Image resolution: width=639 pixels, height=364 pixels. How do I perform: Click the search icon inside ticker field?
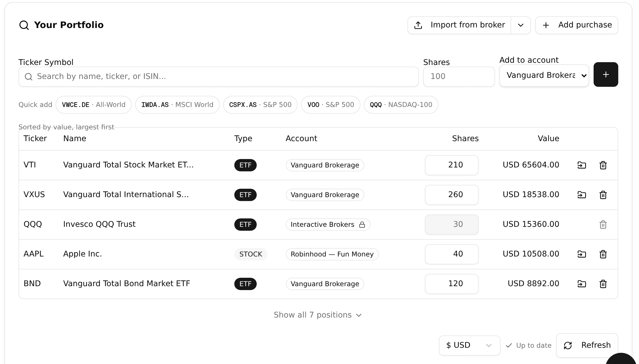(29, 76)
